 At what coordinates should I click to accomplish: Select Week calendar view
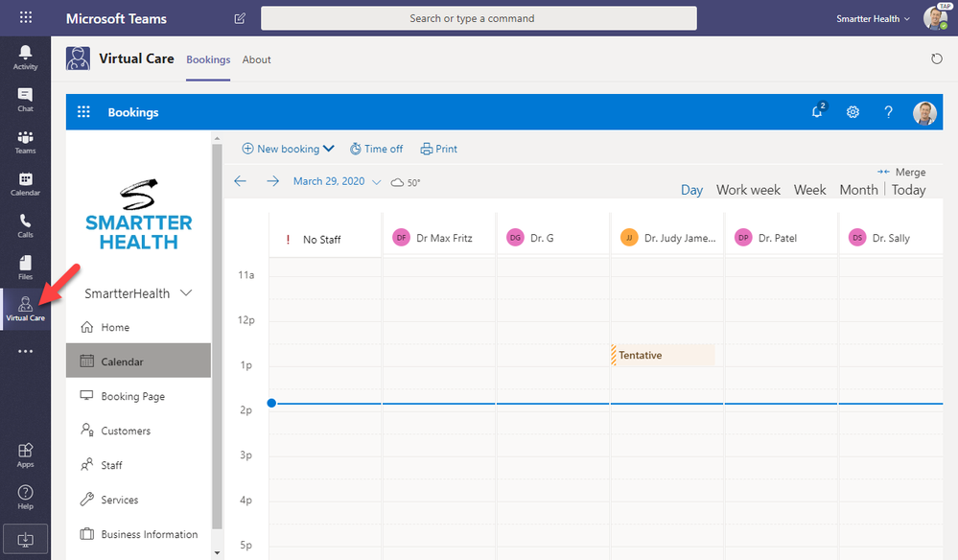click(x=810, y=190)
